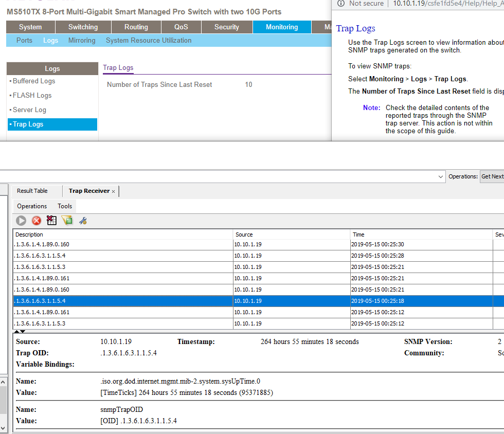Clear trap table via grid delete icon
504x434 pixels.
51,221
